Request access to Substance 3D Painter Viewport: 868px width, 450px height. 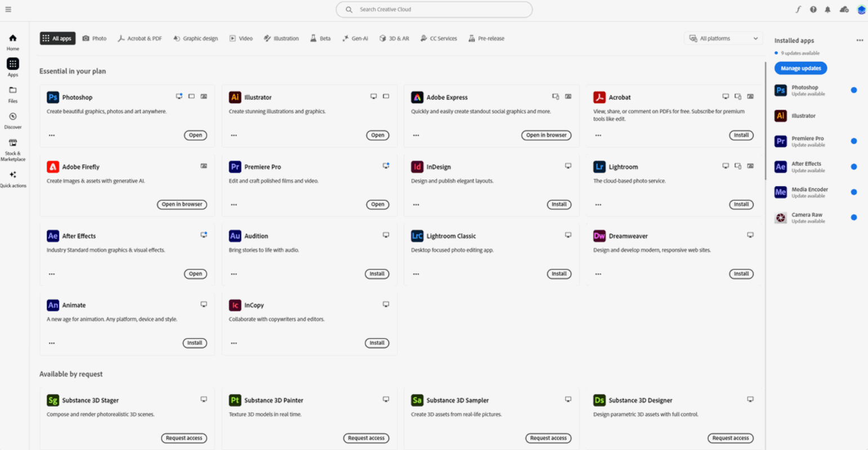[x=366, y=438]
